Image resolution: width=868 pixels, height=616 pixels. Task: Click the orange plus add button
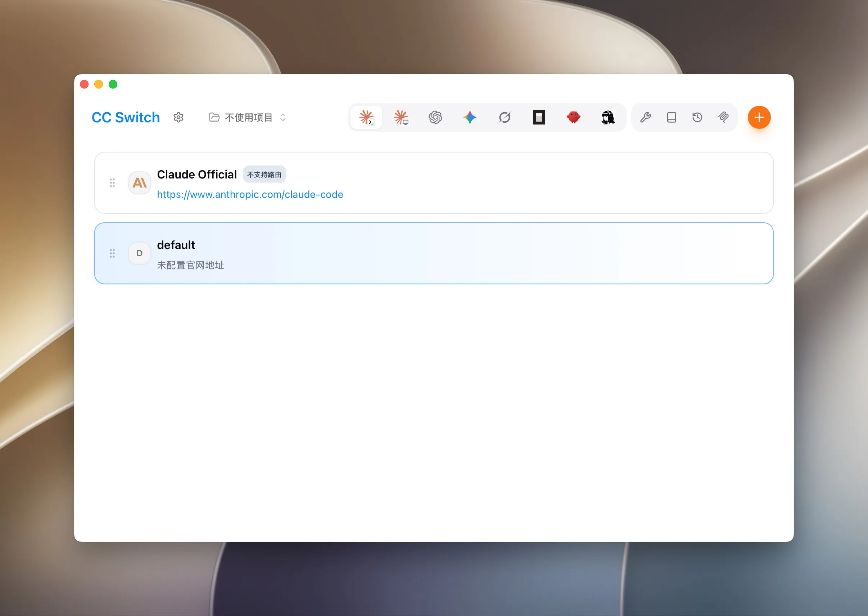pos(759,117)
